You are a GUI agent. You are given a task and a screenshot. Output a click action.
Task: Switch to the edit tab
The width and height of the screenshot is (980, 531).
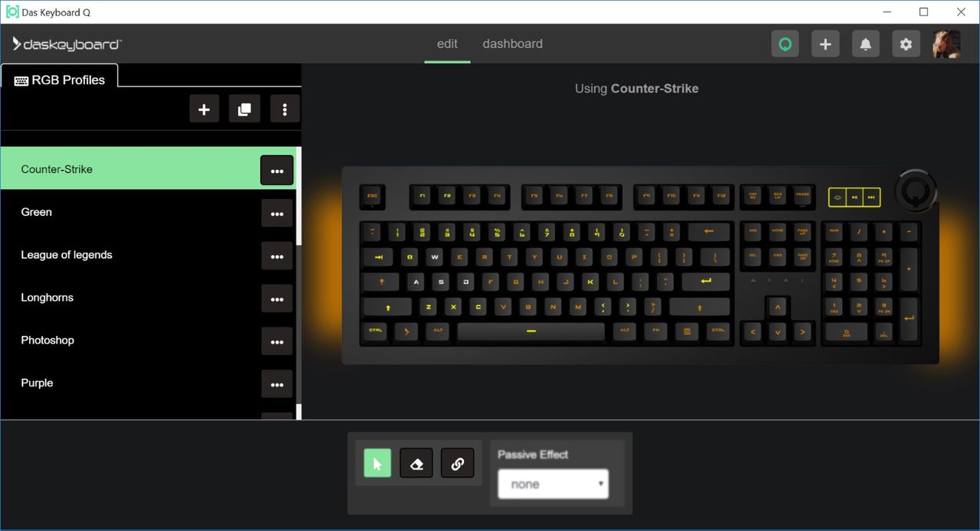coord(447,44)
